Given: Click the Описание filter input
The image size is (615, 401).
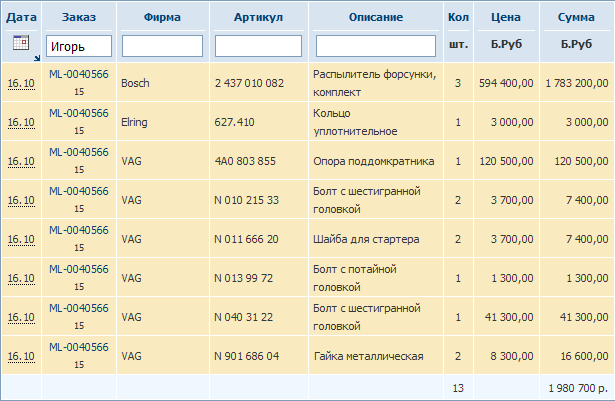Looking at the screenshot, I should click(376, 46).
